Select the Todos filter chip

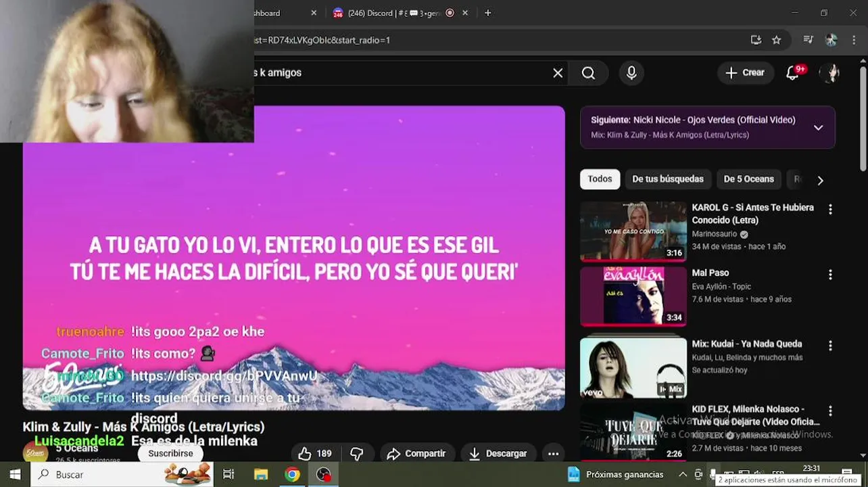(600, 179)
